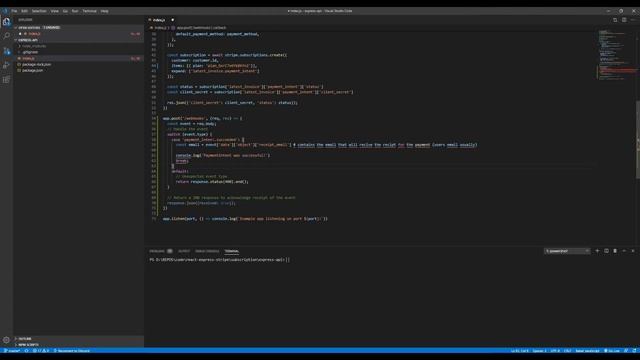
Task: Click the app.post callback breadcrumb
Action: pos(199,28)
